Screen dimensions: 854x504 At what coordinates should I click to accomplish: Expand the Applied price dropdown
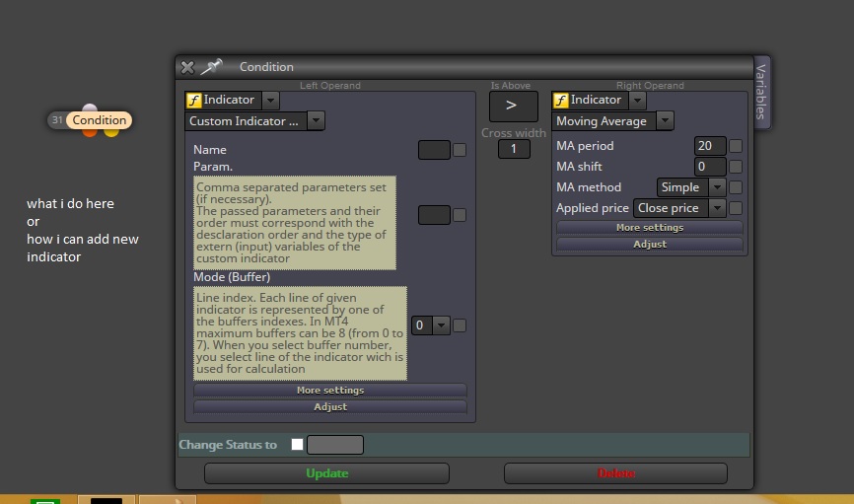[x=717, y=208]
